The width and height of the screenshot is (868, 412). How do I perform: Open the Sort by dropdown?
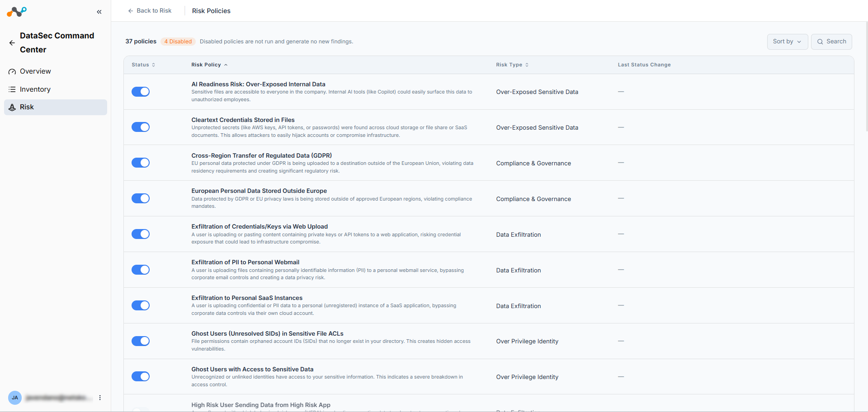(787, 42)
